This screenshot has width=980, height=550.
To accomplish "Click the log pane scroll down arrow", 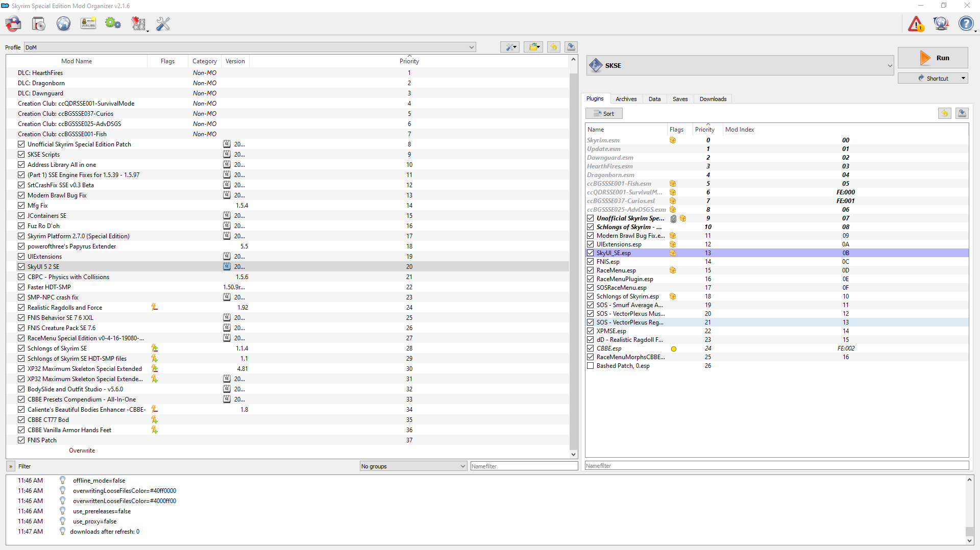I will tap(969, 541).
